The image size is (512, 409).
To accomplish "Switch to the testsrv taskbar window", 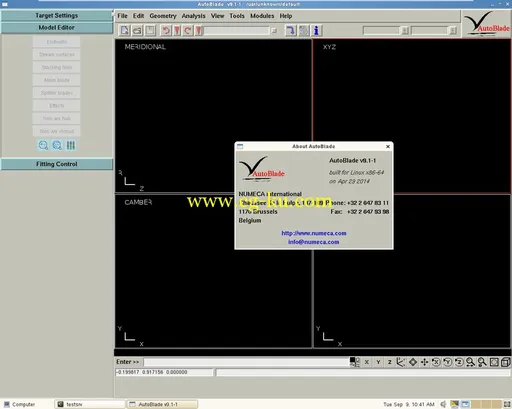I will click(90, 404).
